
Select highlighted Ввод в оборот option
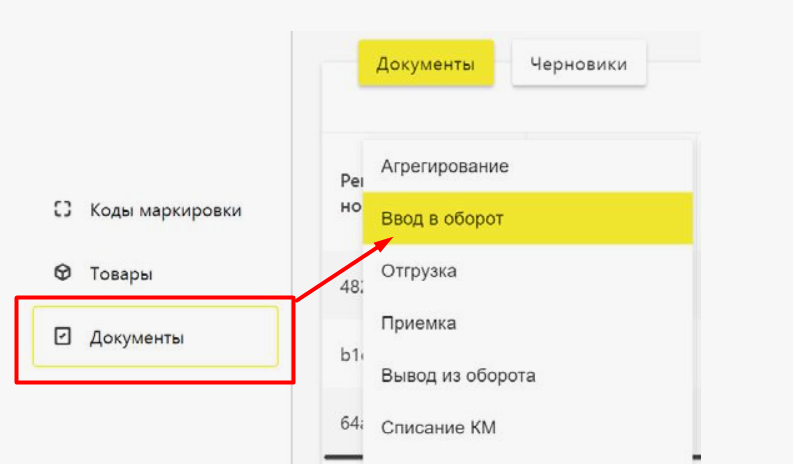pos(441,218)
